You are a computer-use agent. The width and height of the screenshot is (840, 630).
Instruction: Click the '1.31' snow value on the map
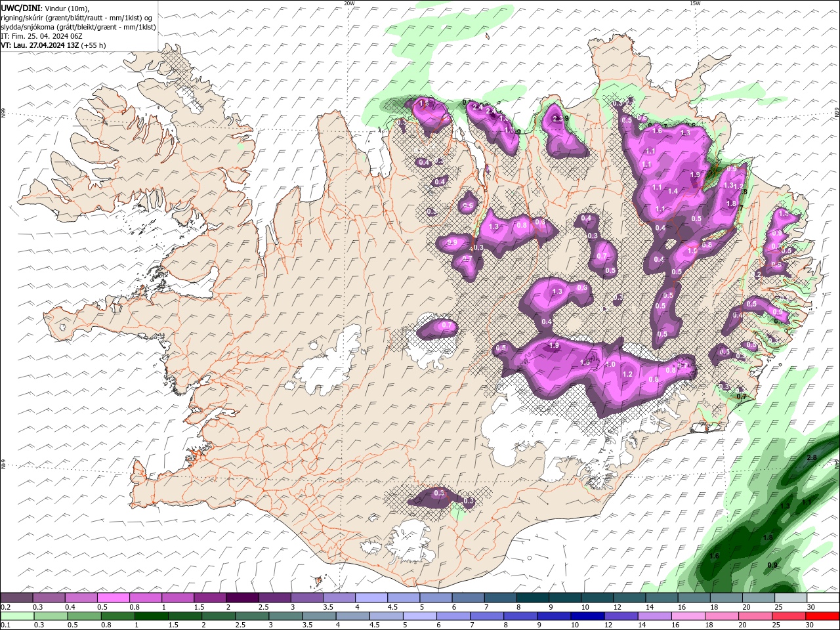point(730,185)
